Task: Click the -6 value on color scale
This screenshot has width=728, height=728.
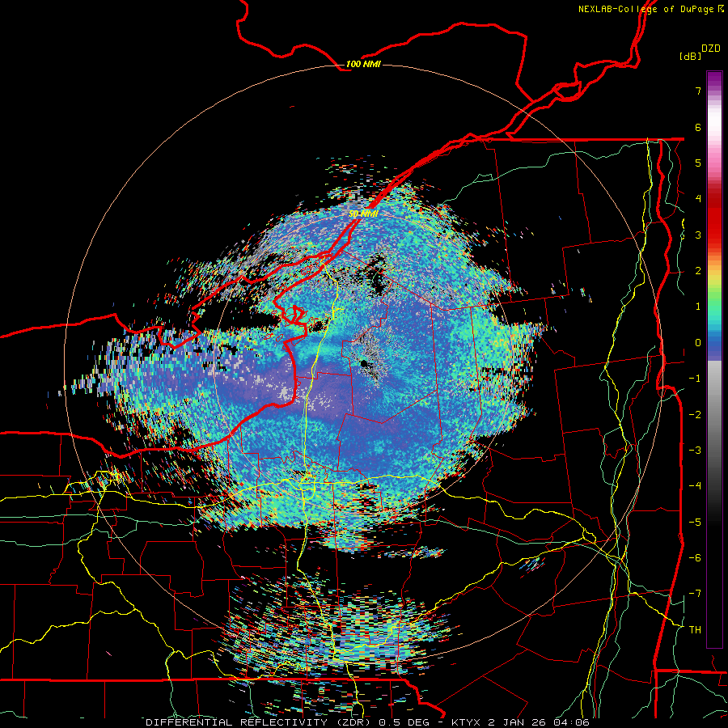Action: click(x=695, y=558)
